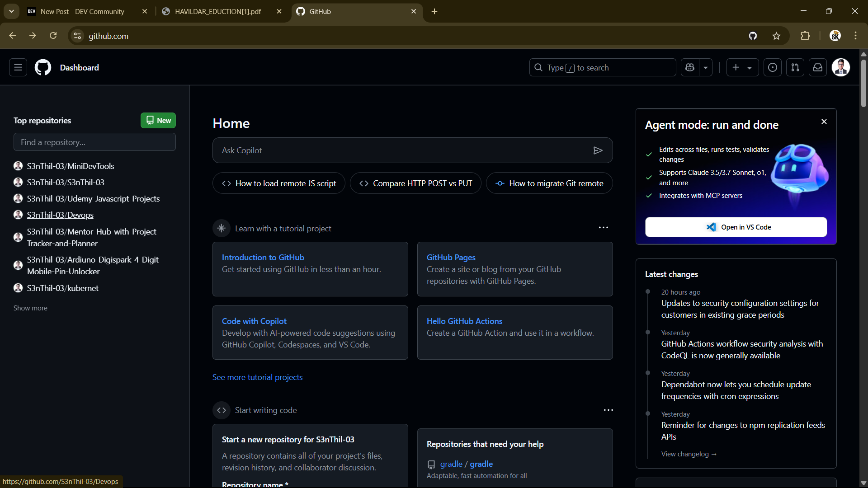Bookmark this page with star icon
This screenshot has height=488, width=868.
(776, 36)
